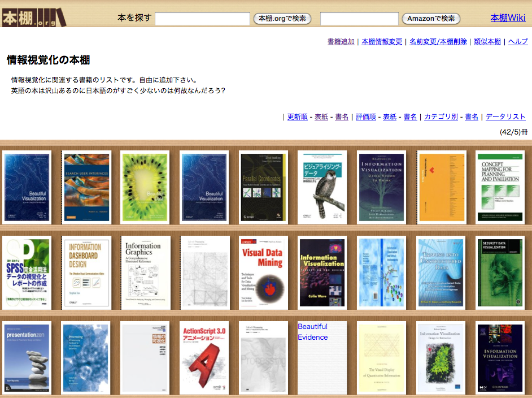
Task: Sort by カテゴリ別
Action: (x=441, y=117)
